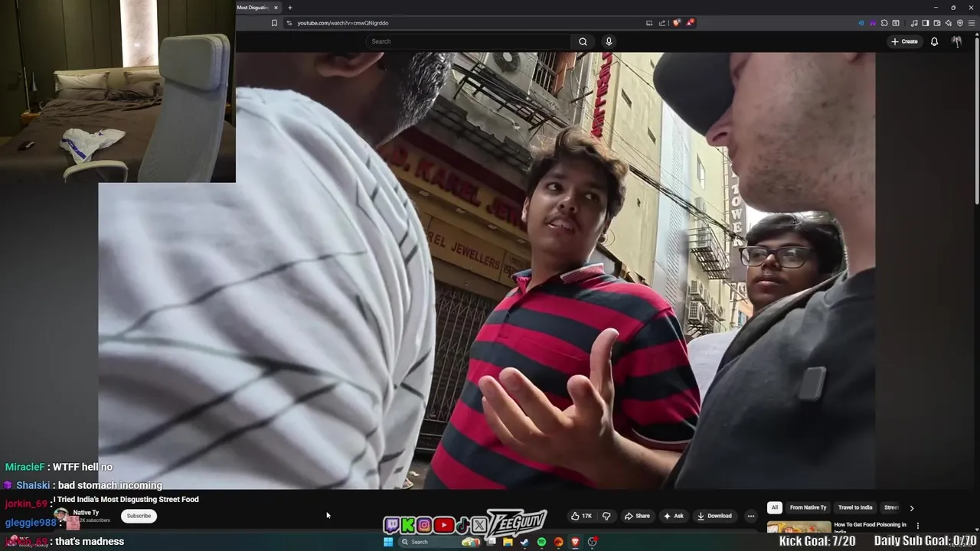Click the video title 'I Tried India's Most Disgusting Street Food'
This screenshot has height=551, width=980.
[126, 499]
